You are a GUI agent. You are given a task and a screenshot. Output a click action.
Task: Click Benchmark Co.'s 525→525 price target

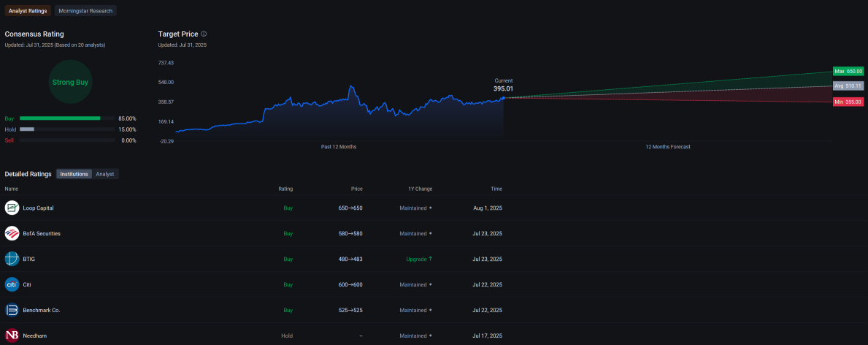pos(350,310)
